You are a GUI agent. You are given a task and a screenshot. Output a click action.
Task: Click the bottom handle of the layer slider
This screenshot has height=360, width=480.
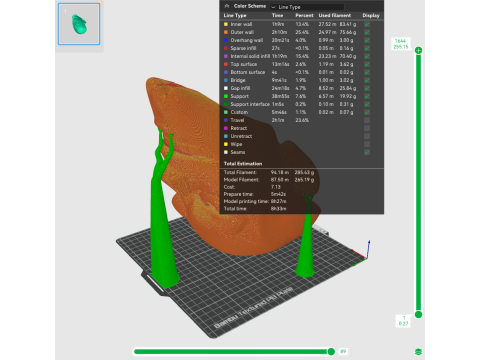[x=418, y=314]
